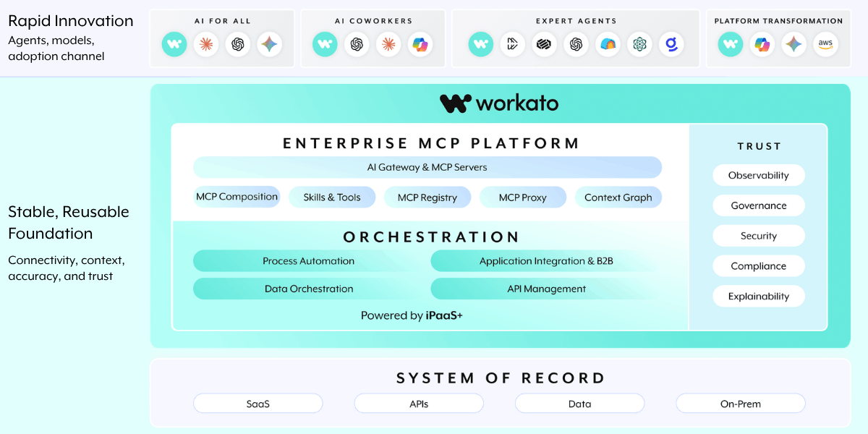Select the Workato icon under AI Coworkers
The width and height of the screenshot is (868, 434).
coord(325,45)
